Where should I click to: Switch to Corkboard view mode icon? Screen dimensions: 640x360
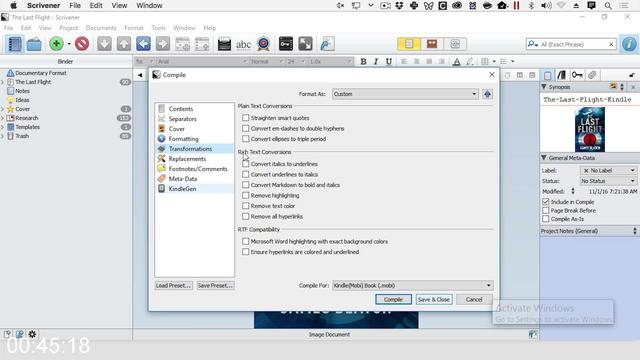(432, 44)
